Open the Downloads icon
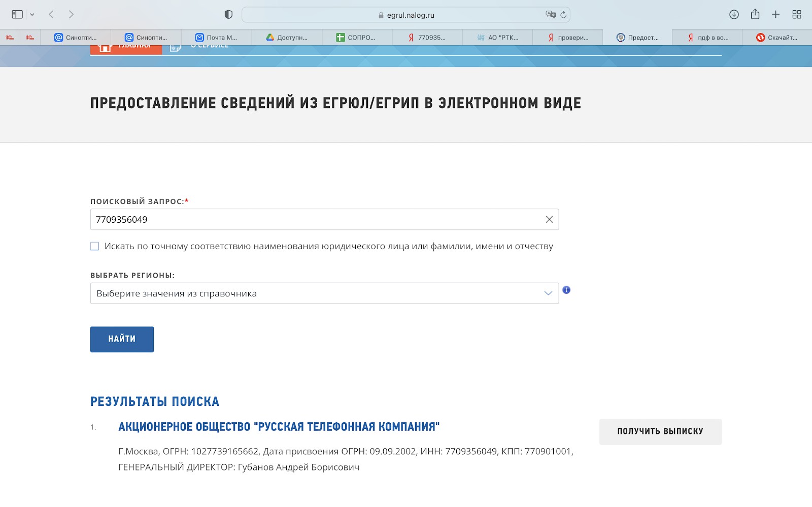 (x=733, y=15)
